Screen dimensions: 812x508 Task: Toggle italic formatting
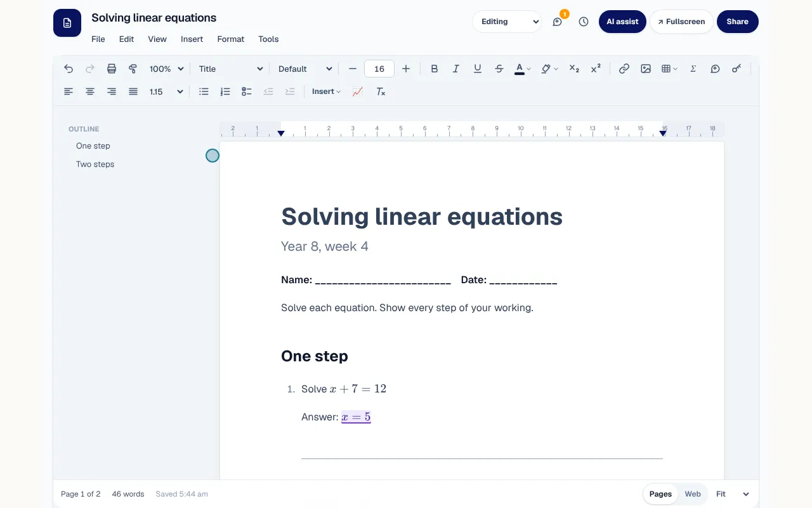[x=456, y=69]
